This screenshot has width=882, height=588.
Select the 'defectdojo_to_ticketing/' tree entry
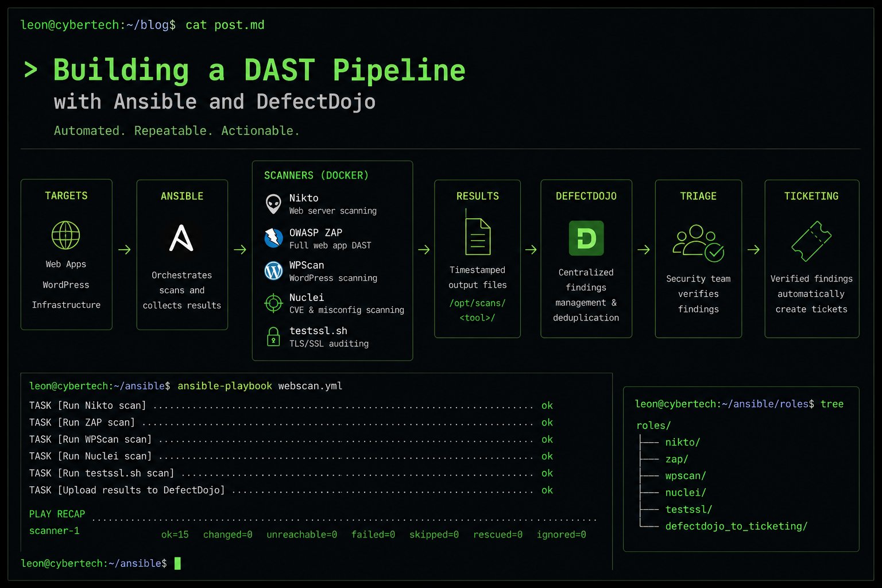tap(736, 526)
